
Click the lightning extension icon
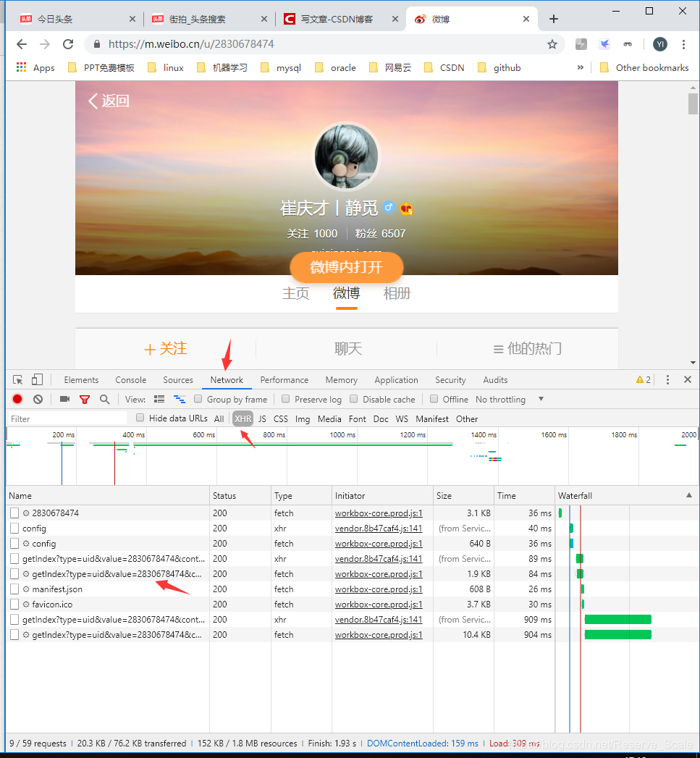[x=581, y=44]
